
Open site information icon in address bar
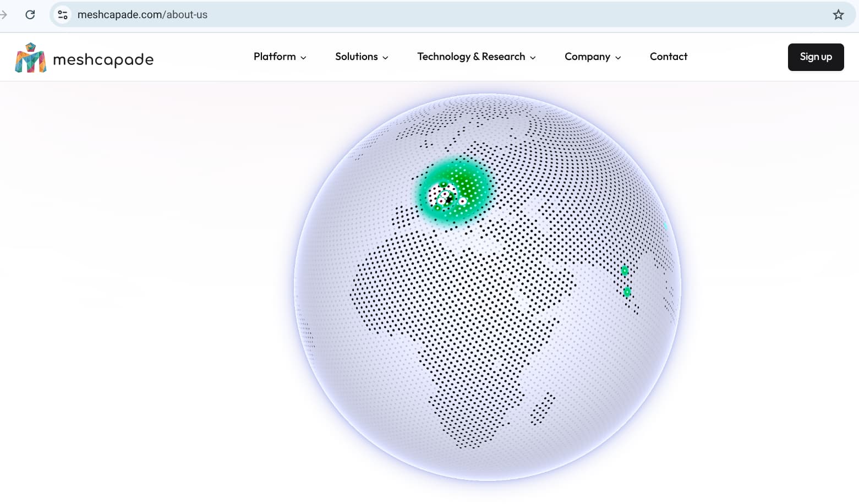pos(63,15)
